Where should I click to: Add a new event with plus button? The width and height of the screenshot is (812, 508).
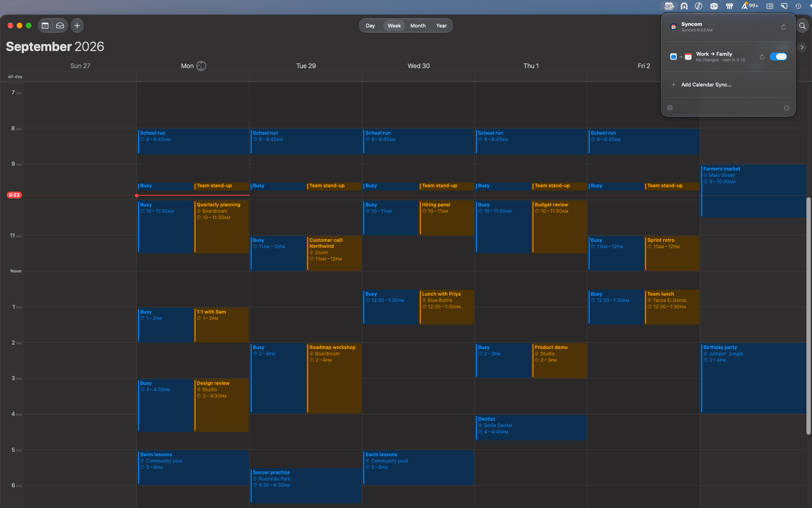pos(77,25)
